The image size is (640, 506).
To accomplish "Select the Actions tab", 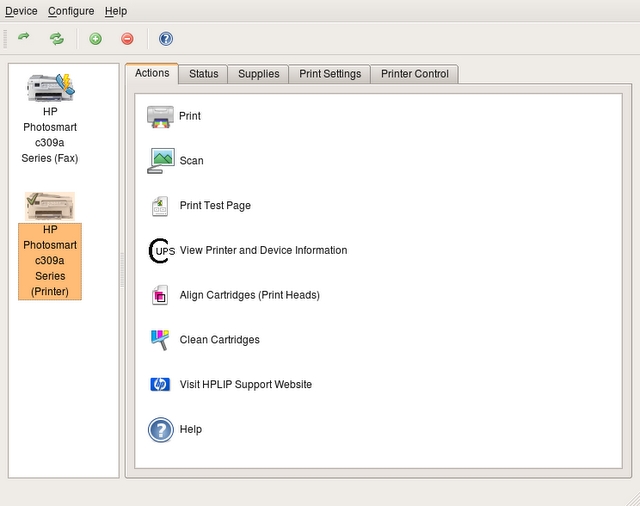I will tap(152, 73).
